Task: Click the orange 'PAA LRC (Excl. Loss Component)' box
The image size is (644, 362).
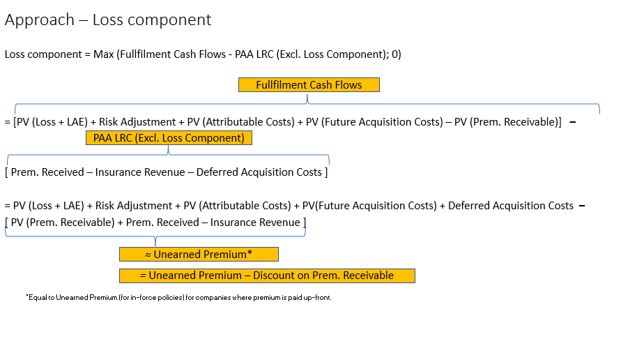Action: (169, 137)
